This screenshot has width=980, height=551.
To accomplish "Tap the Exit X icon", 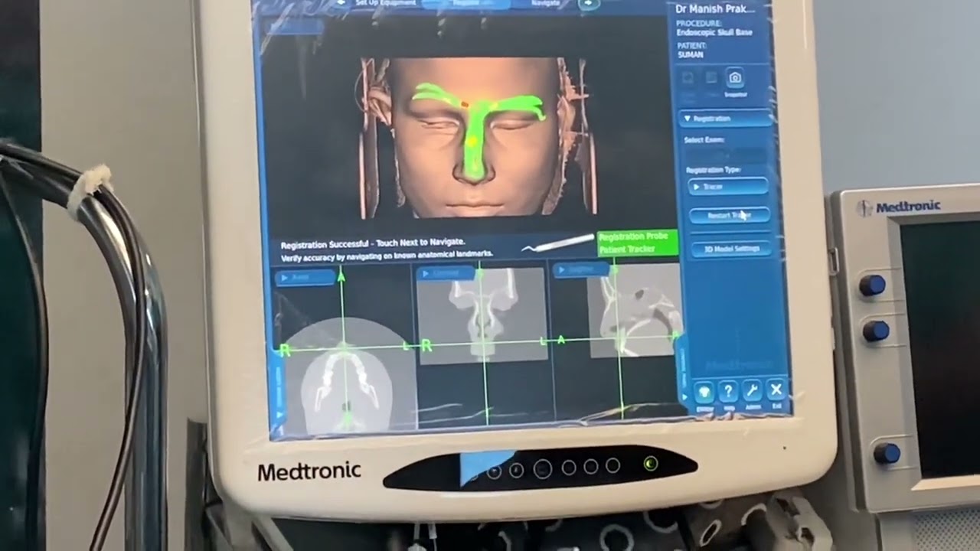I will click(776, 390).
